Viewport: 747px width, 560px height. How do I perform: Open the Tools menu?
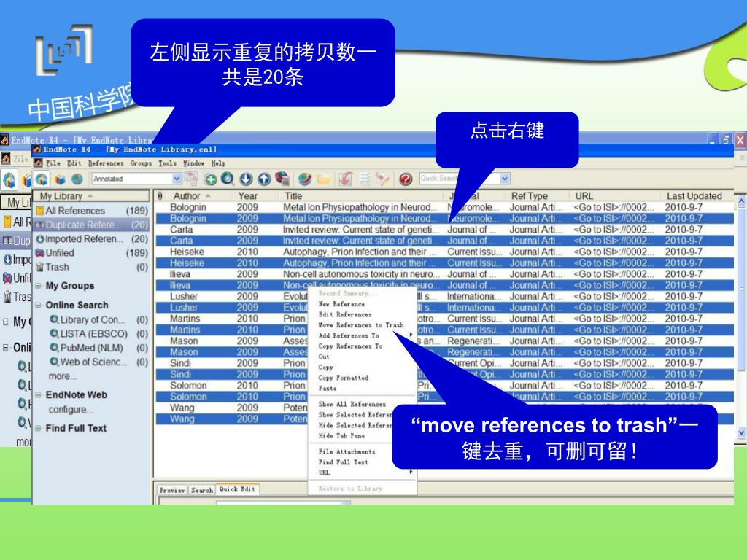pos(167,163)
